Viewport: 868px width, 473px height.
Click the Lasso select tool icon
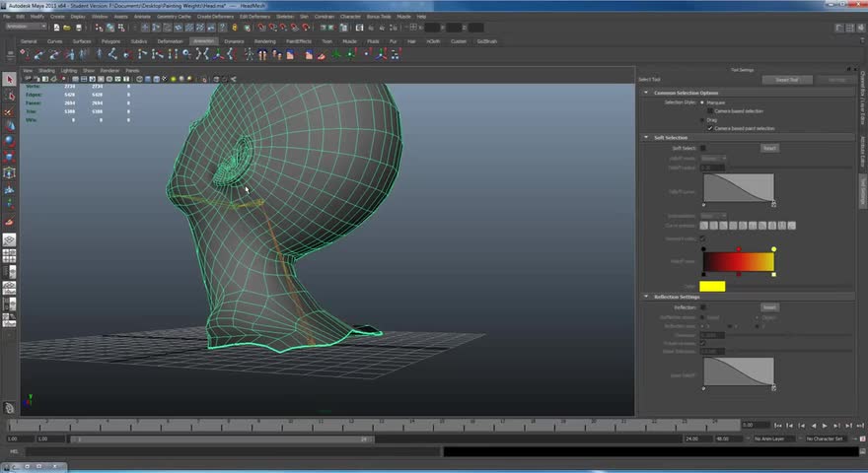pyautogui.click(x=10, y=96)
